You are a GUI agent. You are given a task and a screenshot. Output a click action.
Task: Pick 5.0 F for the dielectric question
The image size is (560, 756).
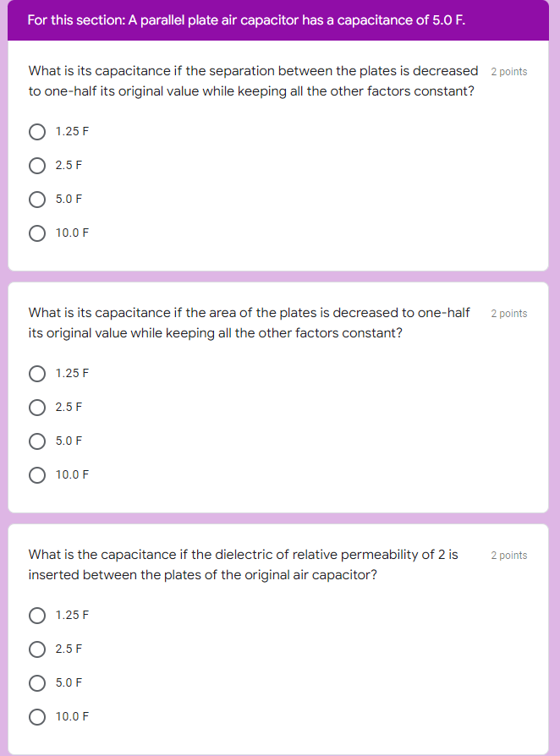[37, 683]
